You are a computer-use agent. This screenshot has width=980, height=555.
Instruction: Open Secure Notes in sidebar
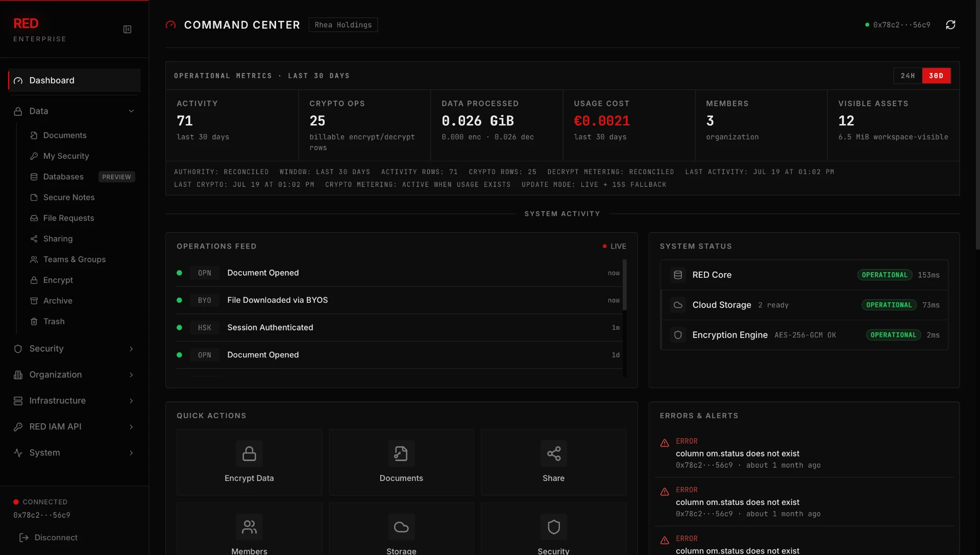(x=69, y=198)
